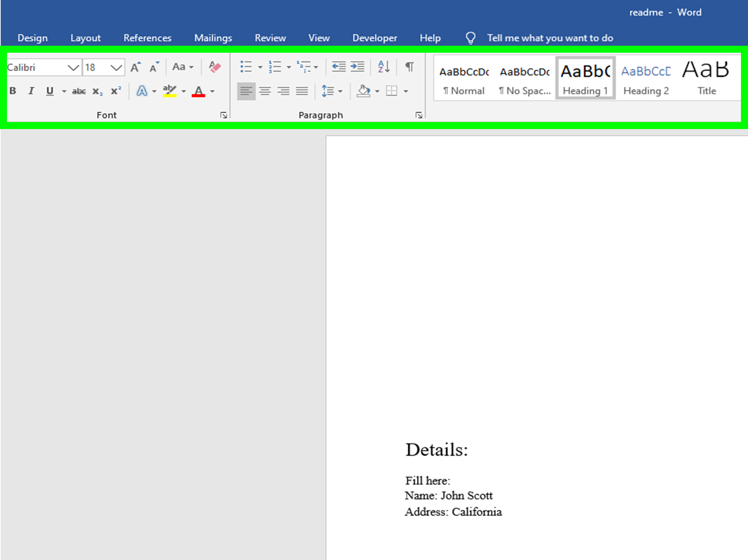Align text left
This screenshot has width=748, height=560.
pyautogui.click(x=246, y=91)
